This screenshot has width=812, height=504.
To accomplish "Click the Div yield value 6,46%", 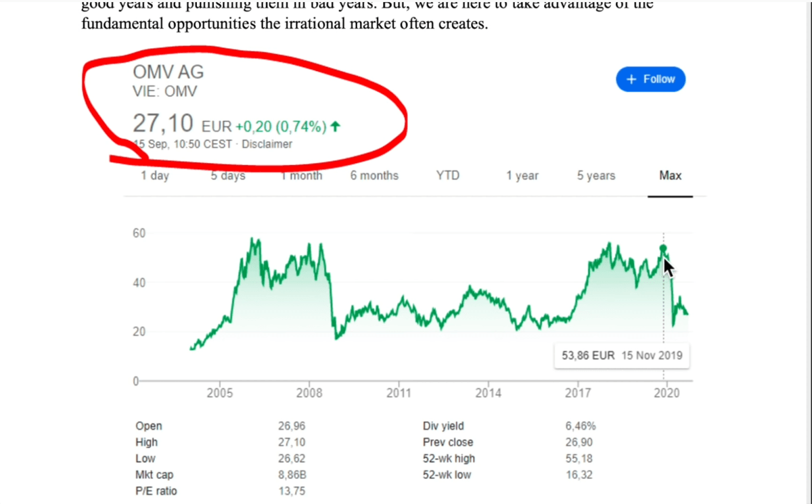I will 581,426.
